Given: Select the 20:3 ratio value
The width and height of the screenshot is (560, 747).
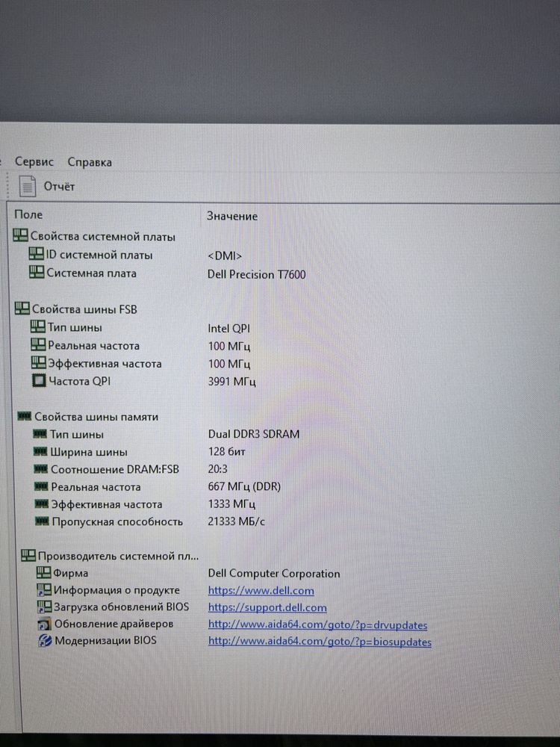Looking at the screenshot, I should coord(217,469).
